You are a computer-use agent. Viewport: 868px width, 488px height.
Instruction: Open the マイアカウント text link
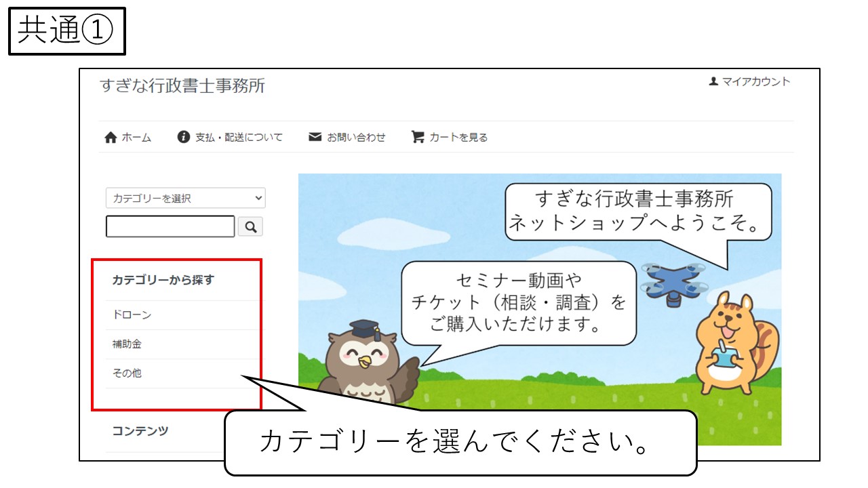point(755,81)
